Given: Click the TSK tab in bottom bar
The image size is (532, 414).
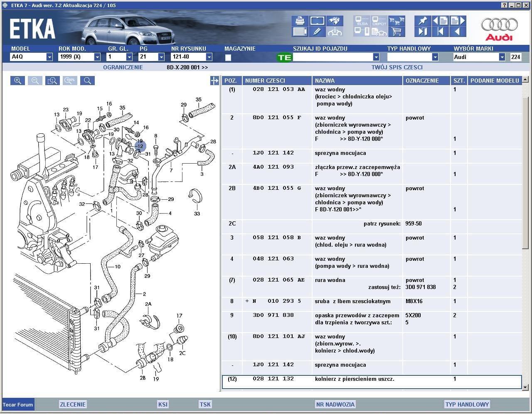Looking at the screenshot, I should pos(205,404).
